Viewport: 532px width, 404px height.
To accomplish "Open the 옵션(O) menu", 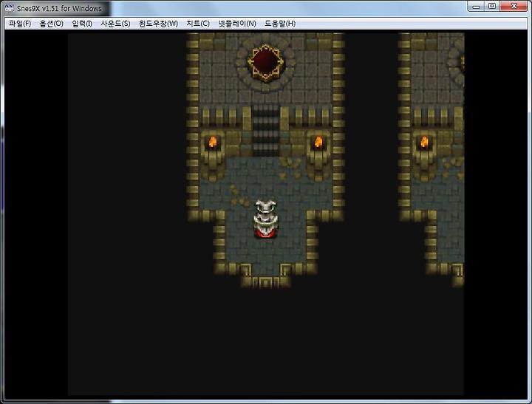I will point(51,24).
